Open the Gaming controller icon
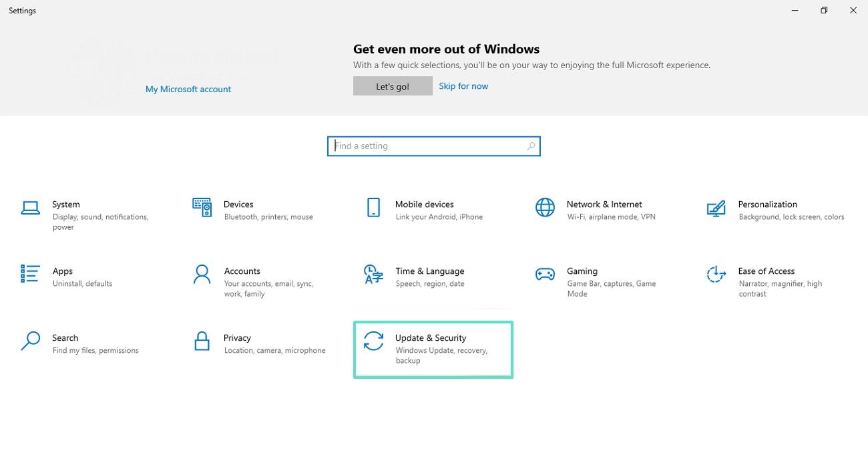868x463 pixels. click(x=545, y=274)
